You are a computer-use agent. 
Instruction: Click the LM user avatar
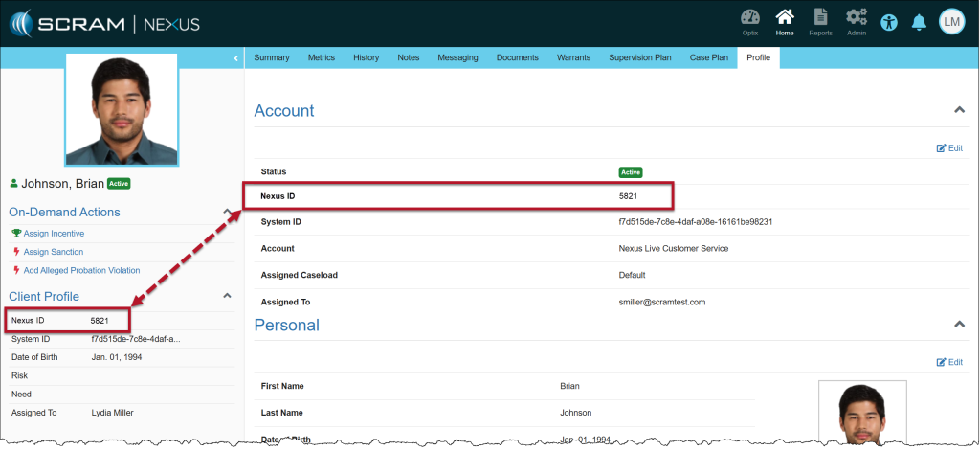click(x=950, y=22)
